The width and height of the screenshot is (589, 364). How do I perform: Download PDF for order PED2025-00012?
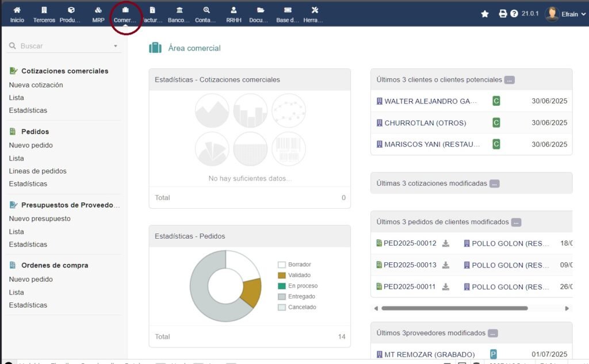446,243
